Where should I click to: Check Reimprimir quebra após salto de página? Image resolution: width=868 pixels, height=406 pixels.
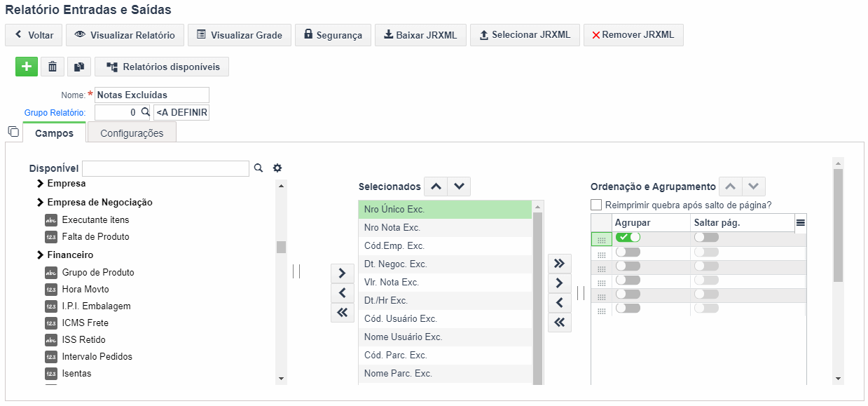click(596, 205)
